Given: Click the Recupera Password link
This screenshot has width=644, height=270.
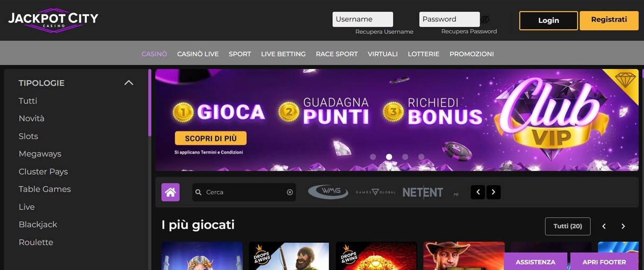Looking at the screenshot, I should coord(469,31).
